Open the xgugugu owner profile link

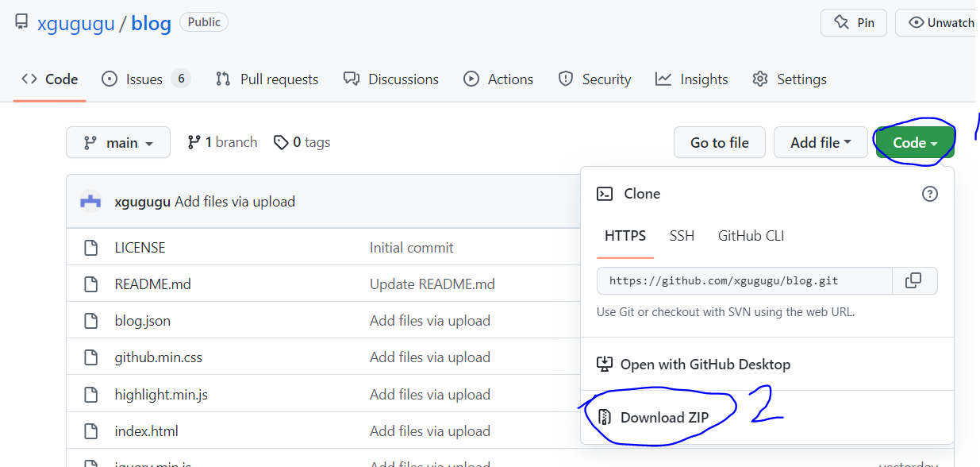click(x=75, y=23)
